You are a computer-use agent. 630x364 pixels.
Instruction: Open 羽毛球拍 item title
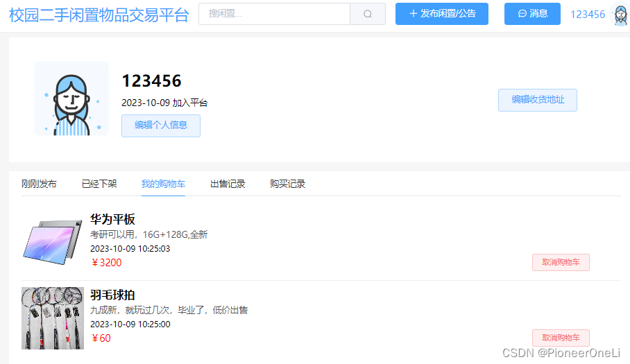(x=112, y=295)
